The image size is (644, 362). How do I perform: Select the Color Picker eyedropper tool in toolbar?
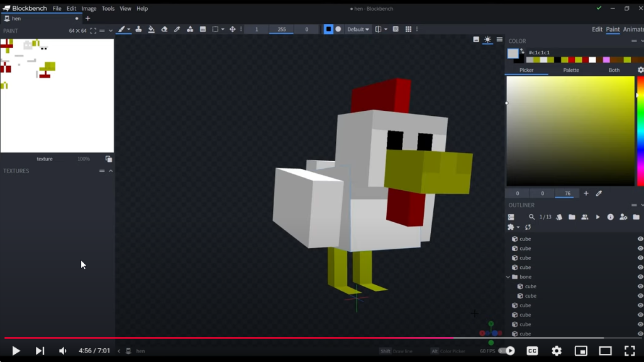point(177,30)
